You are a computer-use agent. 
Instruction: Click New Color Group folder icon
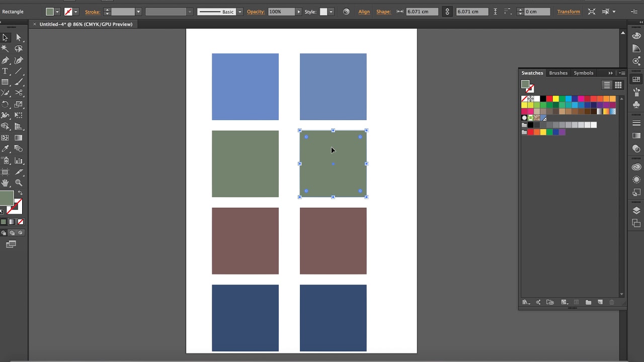588,302
